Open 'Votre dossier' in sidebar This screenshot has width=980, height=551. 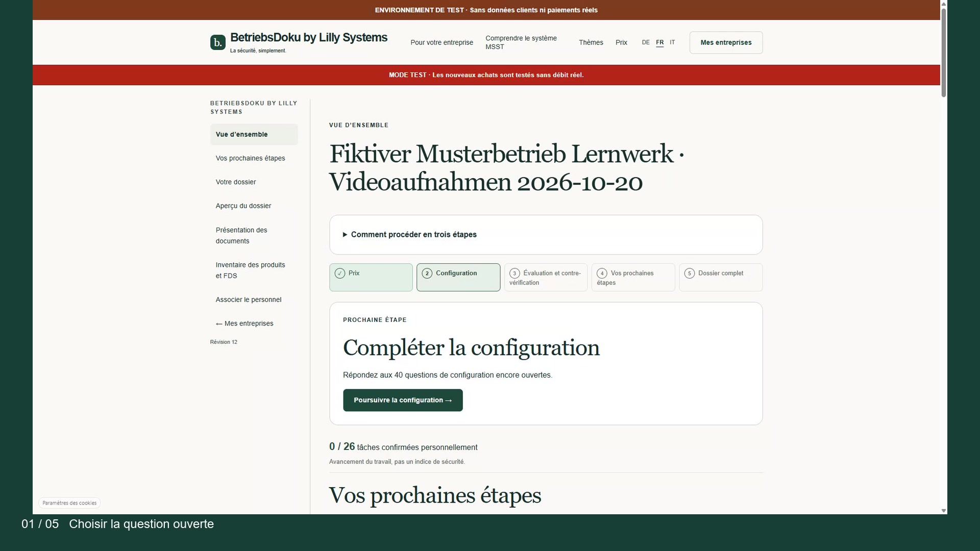tap(254, 182)
